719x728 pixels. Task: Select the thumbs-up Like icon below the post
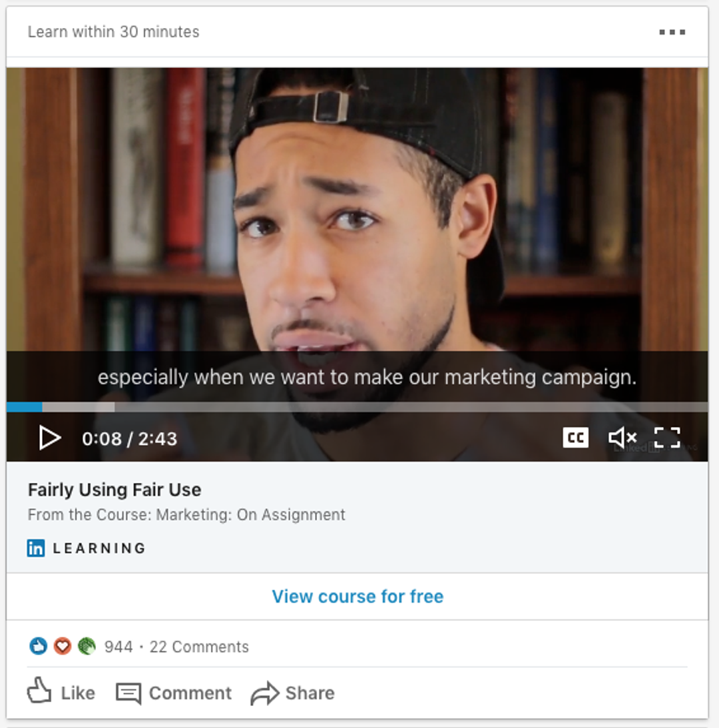click(40, 693)
